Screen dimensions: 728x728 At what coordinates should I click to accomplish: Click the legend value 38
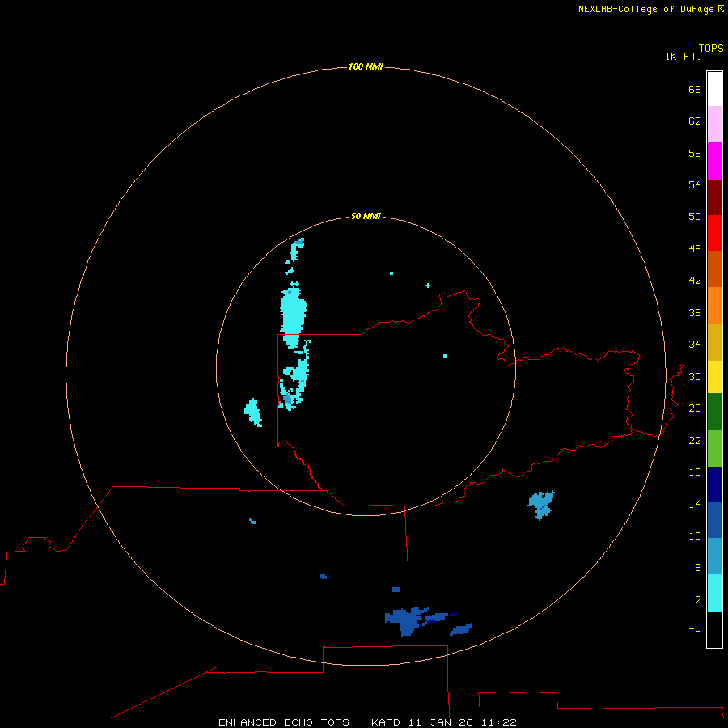[695, 312]
